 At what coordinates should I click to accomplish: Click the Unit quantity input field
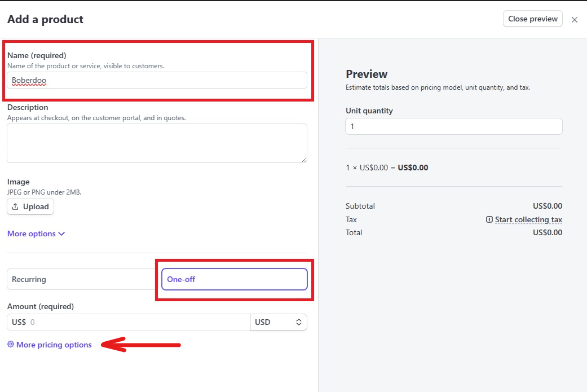point(453,126)
